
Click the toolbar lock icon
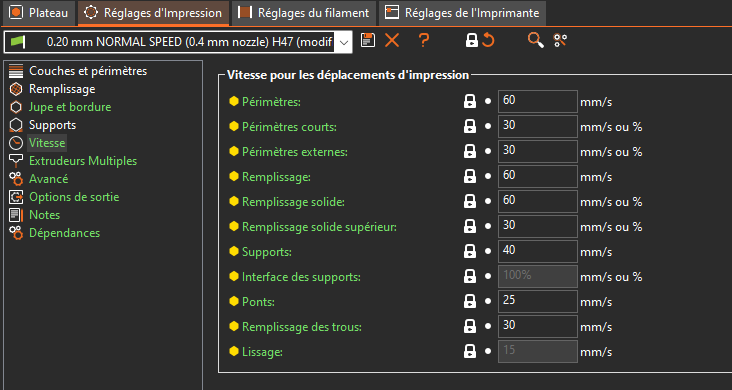coord(472,41)
